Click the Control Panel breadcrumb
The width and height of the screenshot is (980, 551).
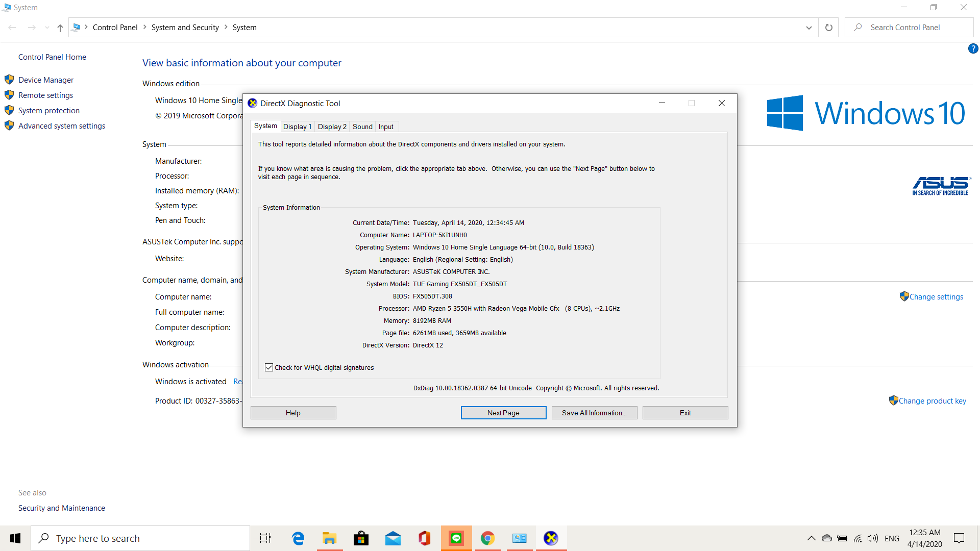tap(115, 28)
